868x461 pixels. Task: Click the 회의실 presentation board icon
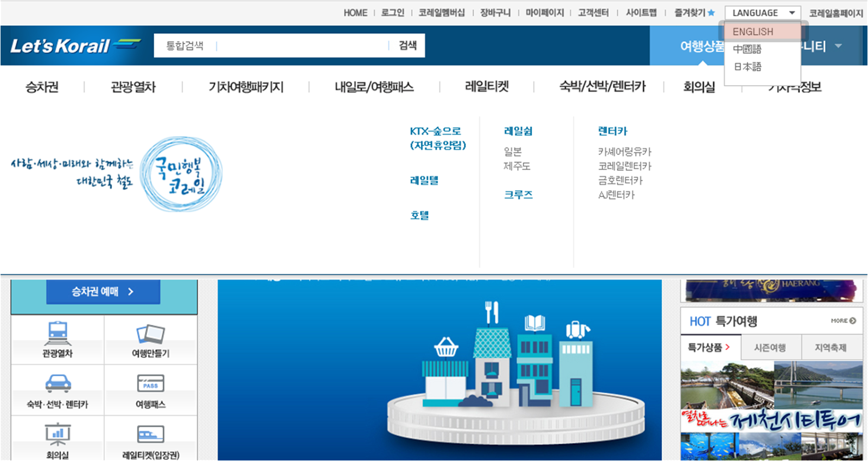click(x=58, y=434)
